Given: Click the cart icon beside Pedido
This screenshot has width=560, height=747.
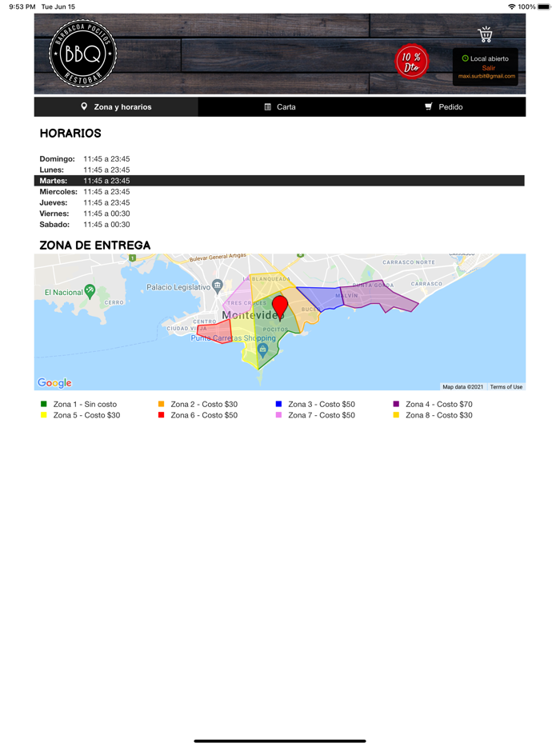Looking at the screenshot, I should [429, 106].
